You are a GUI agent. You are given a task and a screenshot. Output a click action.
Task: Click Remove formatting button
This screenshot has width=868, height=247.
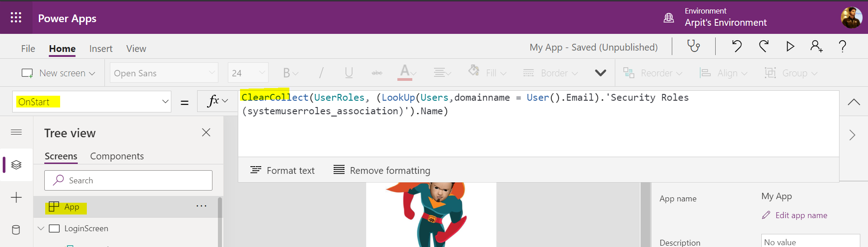click(x=382, y=170)
